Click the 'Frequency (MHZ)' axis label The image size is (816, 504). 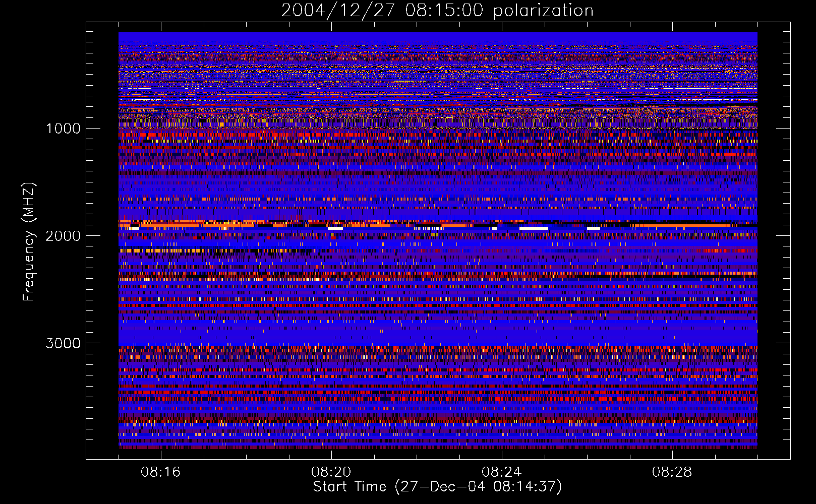(29, 242)
